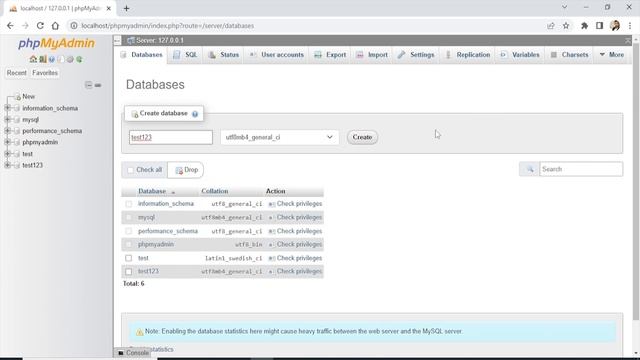Expand phpmyadmin tree node
640x360 pixels.
point(7,142)
